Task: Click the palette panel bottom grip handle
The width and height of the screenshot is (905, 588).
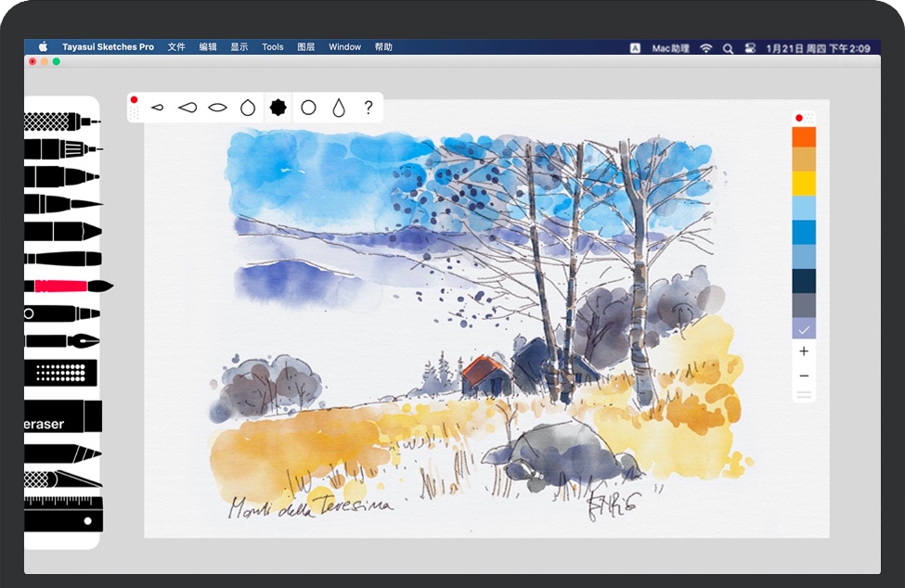Action: (804, 395)
